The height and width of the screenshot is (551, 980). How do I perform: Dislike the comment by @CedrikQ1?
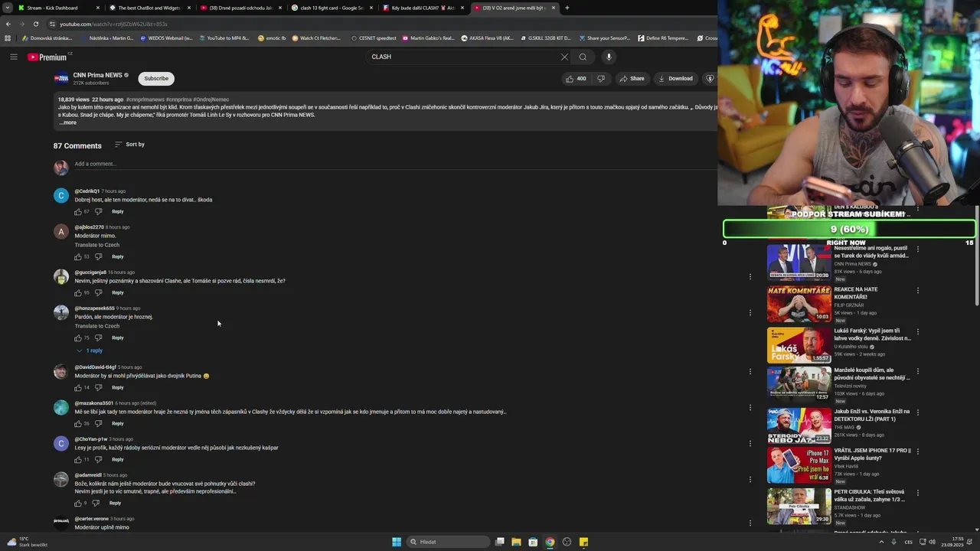(x=98, y=211)
